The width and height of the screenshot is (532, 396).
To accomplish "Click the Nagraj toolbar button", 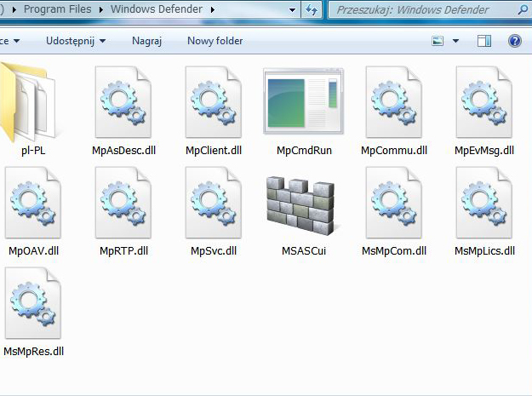I will tap(146, 41).
